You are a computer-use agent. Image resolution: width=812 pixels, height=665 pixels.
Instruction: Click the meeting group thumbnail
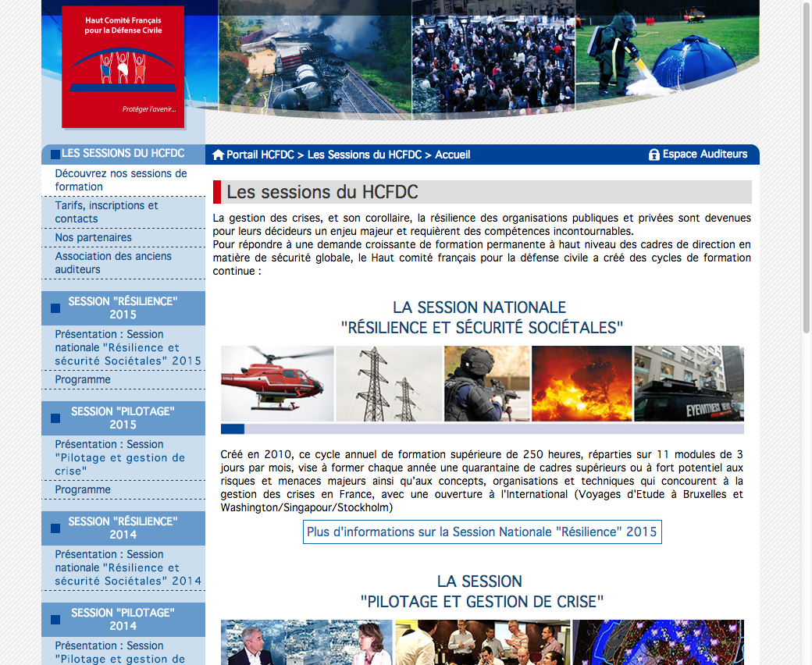483,642
